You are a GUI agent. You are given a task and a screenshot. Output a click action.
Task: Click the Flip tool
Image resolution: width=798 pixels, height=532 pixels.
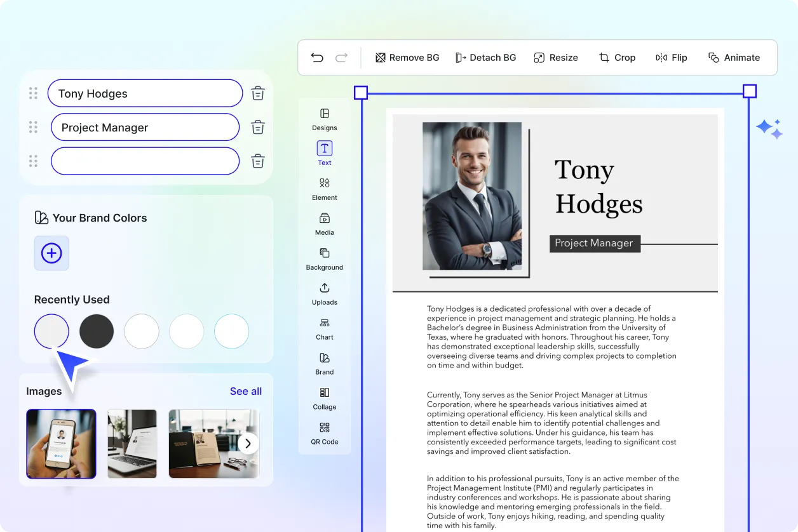(x=672, y=58)
